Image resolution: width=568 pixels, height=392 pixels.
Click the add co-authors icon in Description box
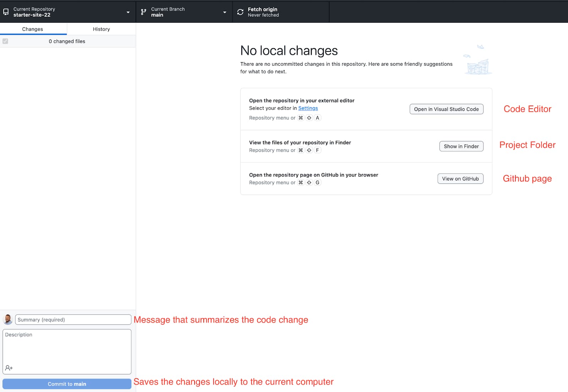tap(9, 368)
